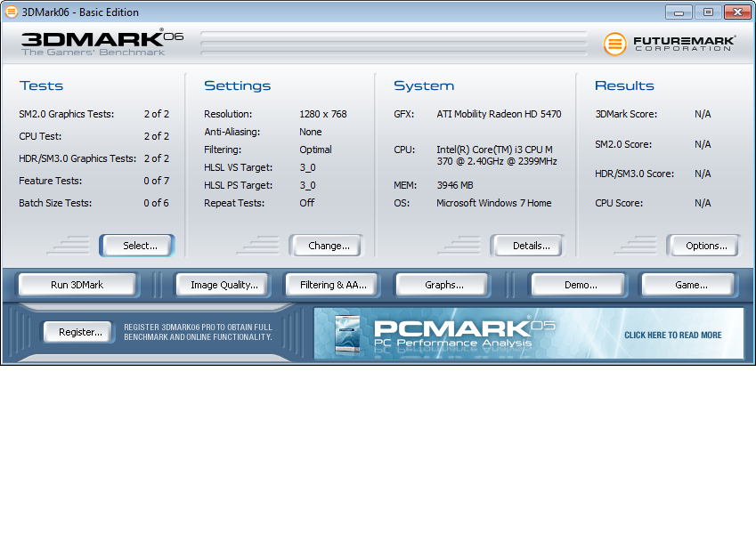Viewport: 756px width, 534px height.
Task: Click the Register... button
Action: (79, 332)
